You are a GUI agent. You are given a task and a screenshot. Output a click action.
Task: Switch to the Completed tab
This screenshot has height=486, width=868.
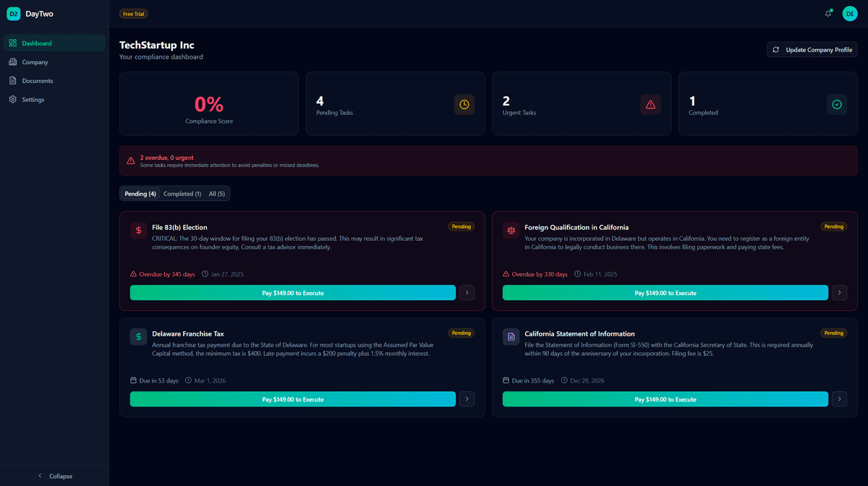point(182,193)
